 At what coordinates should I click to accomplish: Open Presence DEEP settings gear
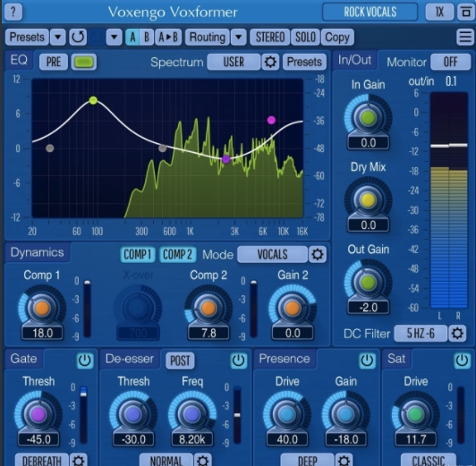(x=344, y=461)
